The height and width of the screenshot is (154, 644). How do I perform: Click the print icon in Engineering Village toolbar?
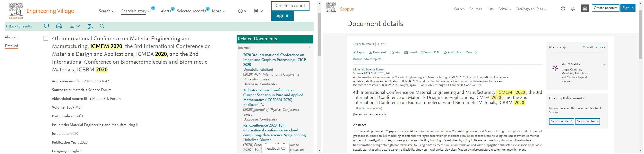59,26
